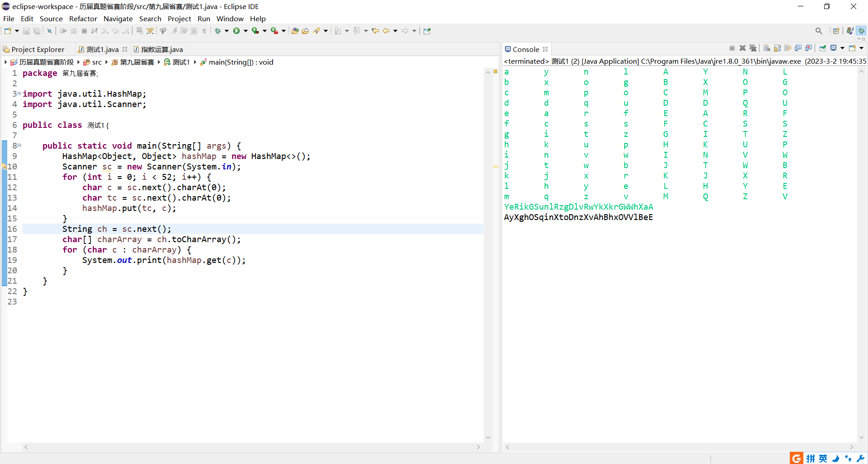Toggle Word Wrap in Console toolbar
This screenshot has width=868, height=464.
788,48
